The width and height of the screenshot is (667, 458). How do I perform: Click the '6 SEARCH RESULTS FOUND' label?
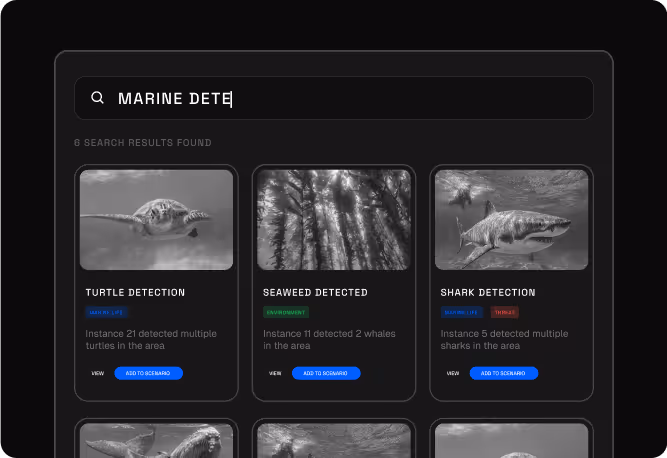pos(143,142)
